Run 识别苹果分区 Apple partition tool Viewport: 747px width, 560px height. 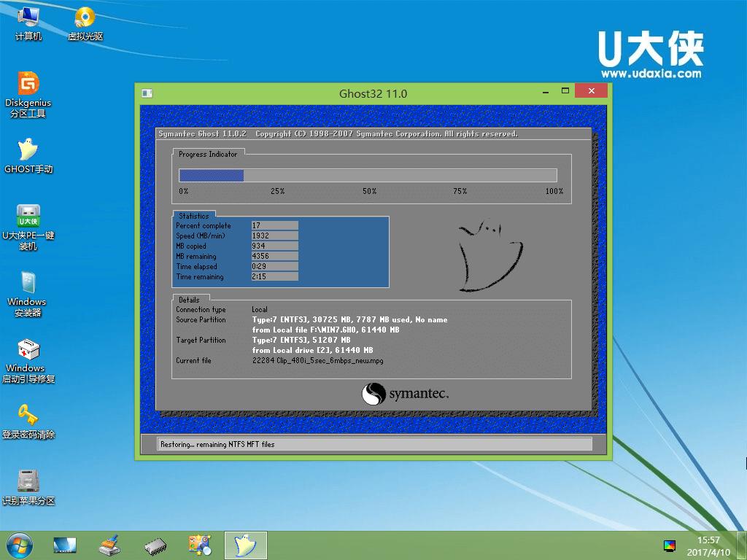point(27,480)
